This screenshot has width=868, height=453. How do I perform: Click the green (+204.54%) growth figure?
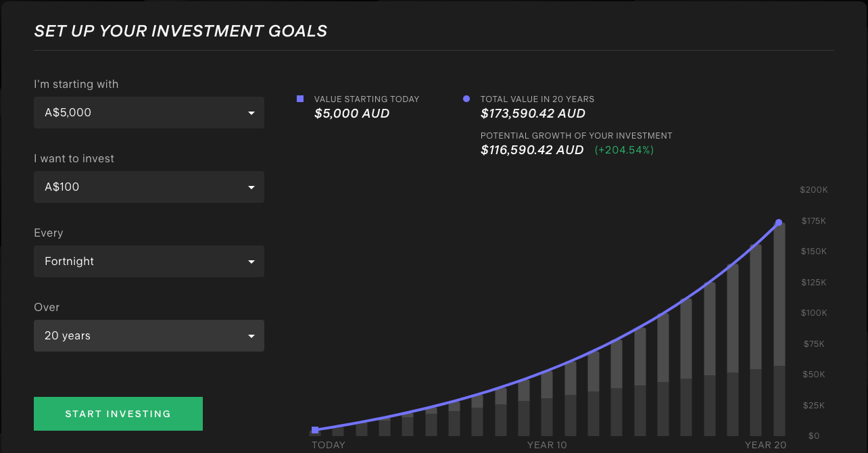click(624, 150)
